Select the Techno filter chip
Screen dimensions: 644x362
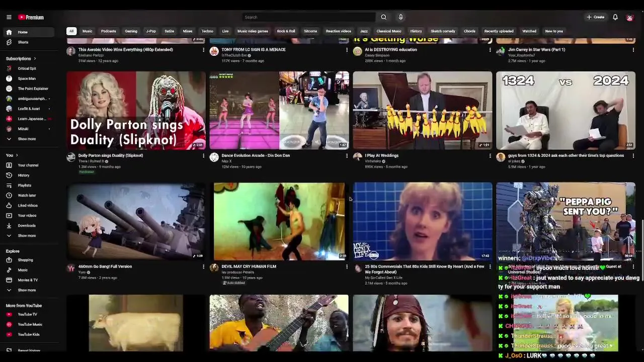207,31
